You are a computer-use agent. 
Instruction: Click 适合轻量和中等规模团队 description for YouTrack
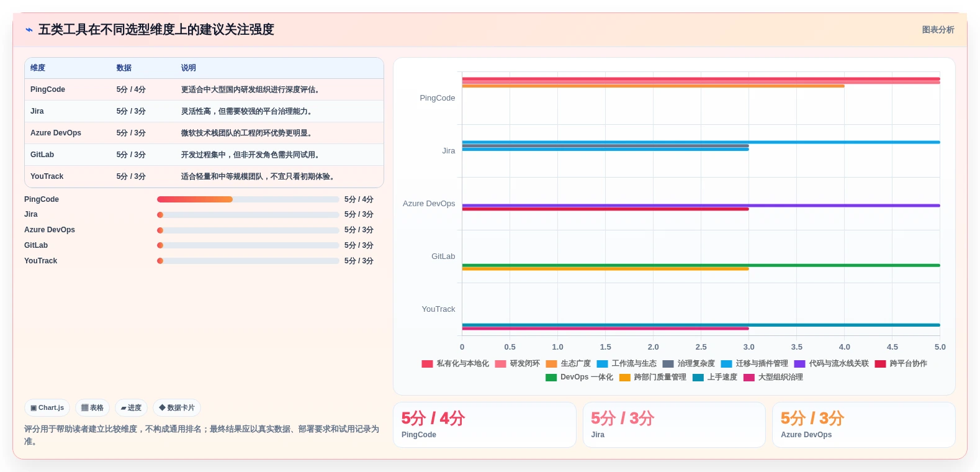tap(258, 176)
